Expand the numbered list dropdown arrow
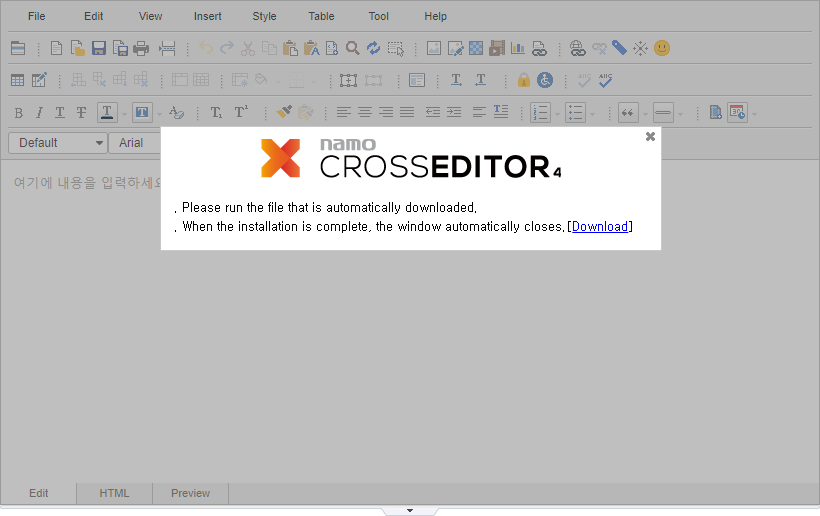 coord(557,113)
